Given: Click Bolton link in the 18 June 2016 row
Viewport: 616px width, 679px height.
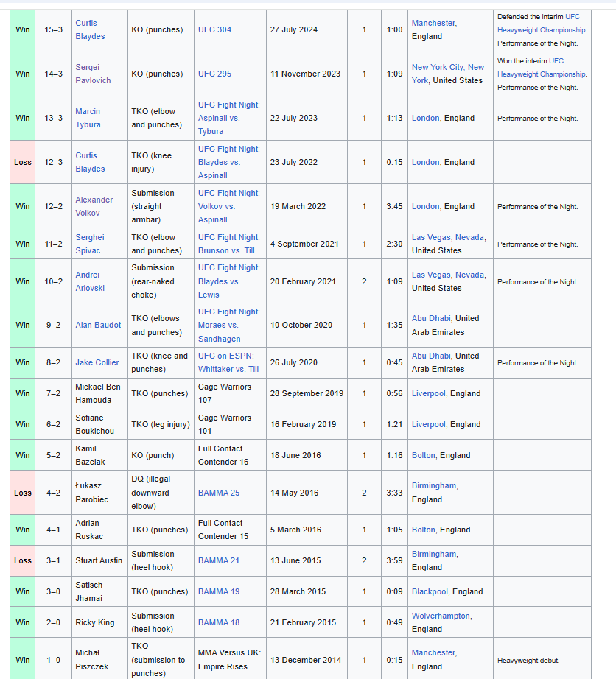Looking at the screenshot, I should tap(423, 456).
